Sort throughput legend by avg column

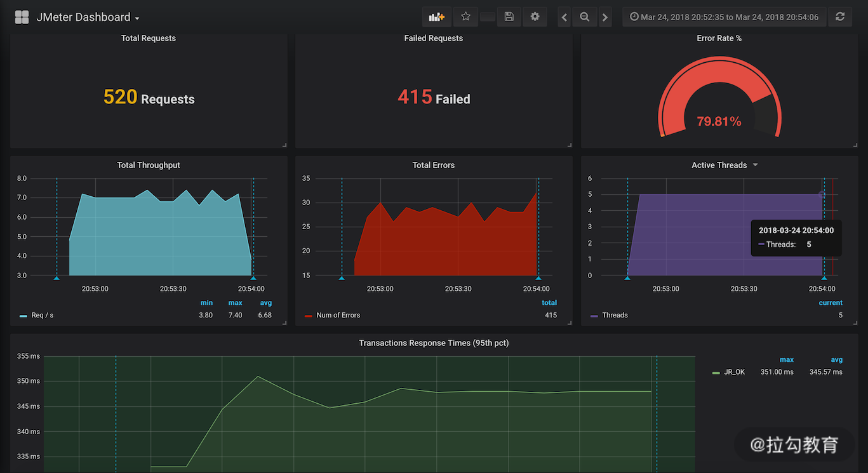[266, 303]
